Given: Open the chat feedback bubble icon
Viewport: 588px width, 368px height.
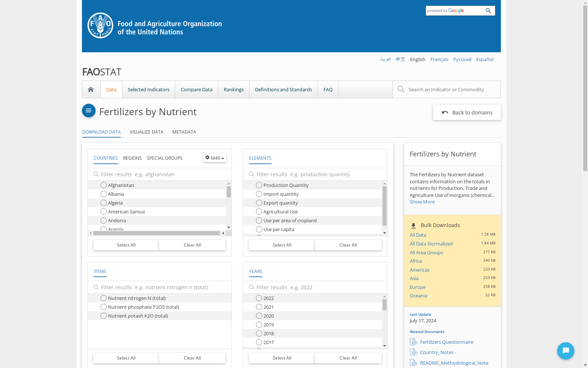Looking at the screenshot, I should [565, 350].
